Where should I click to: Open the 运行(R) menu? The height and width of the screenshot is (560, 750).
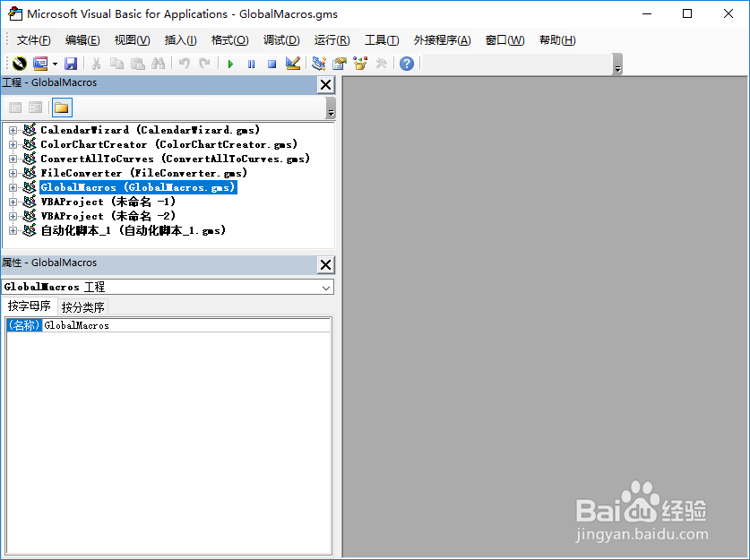332,40
